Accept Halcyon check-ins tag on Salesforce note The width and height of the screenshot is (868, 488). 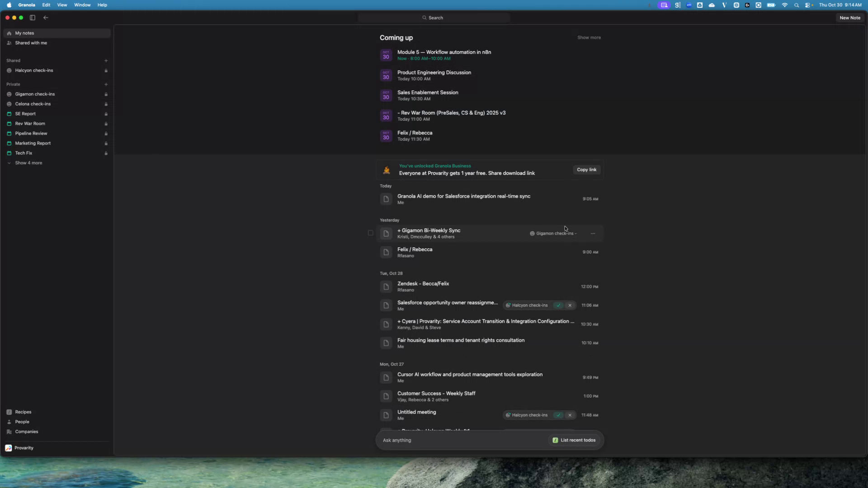tap(558, 305)
